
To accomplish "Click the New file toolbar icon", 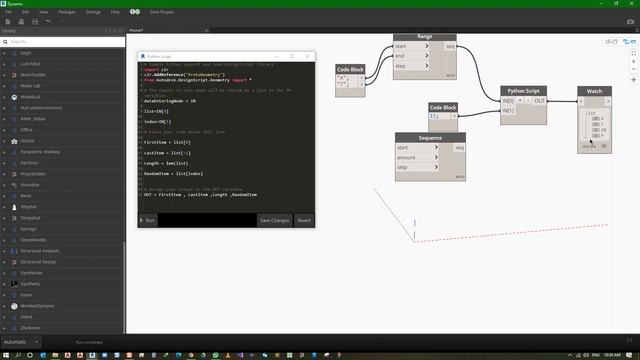I will 8,22.
